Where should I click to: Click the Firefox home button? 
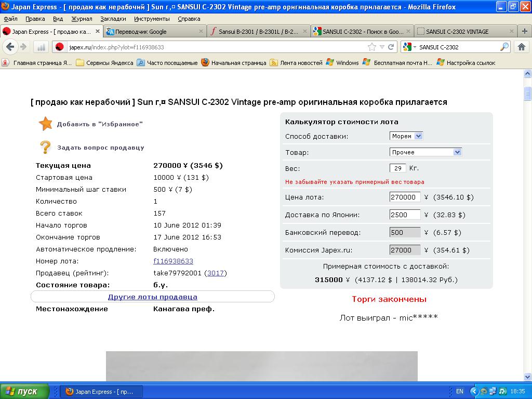pos(522,47)
